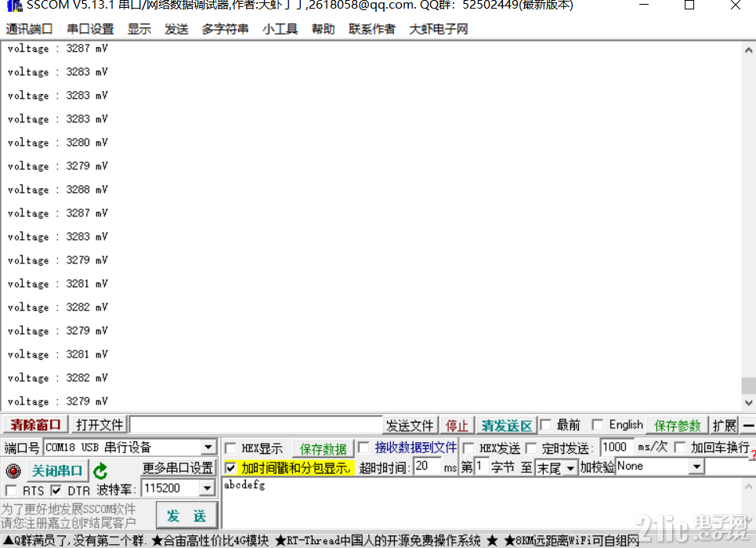The width and height of the screenshot is (756, 548).
Task: Open the 末尾 byte range dropdown
Action: [570, 467]
